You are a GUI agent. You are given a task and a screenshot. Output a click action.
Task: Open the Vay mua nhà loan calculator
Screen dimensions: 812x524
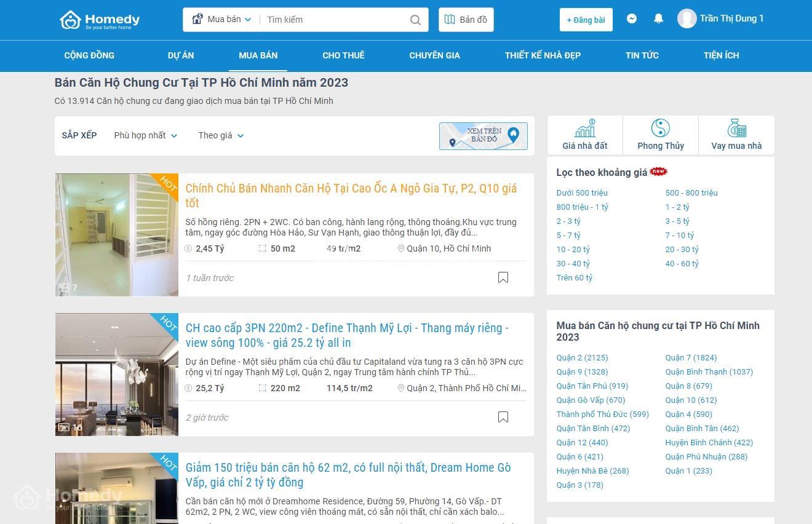(736, 135)
